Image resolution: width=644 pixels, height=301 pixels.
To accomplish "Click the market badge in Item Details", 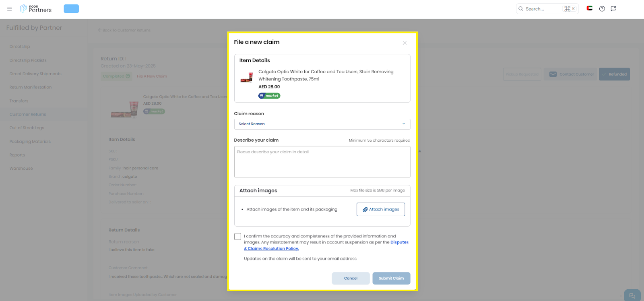I will pos(269,96).
